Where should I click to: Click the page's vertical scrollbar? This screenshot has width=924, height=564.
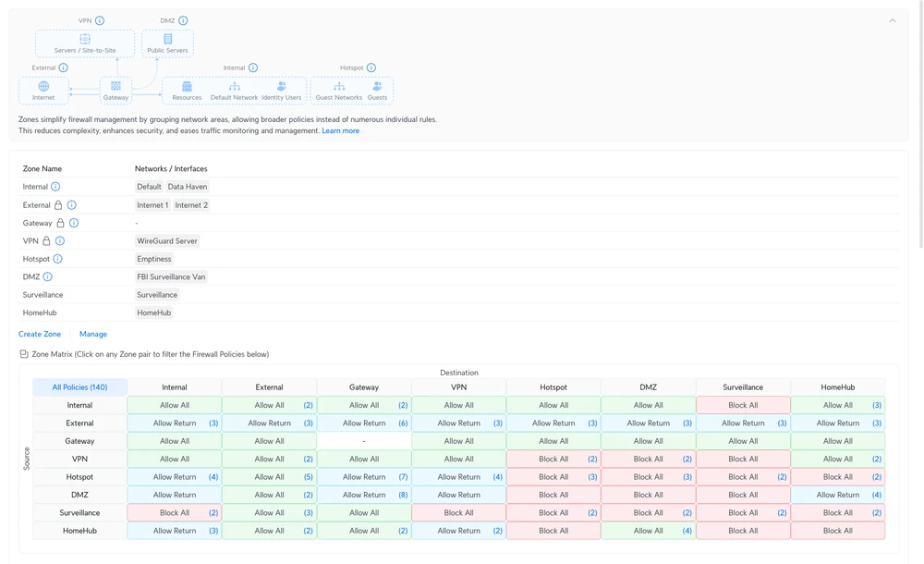tap(919, 120)
